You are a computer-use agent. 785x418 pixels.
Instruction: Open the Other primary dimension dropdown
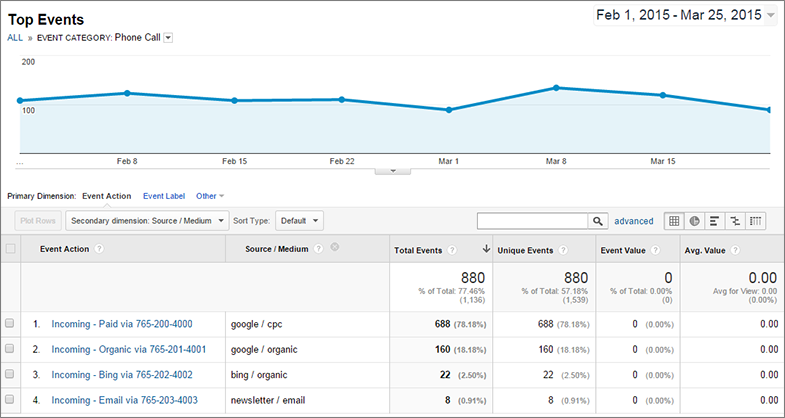pyautogui.click(x=210, y=196)
